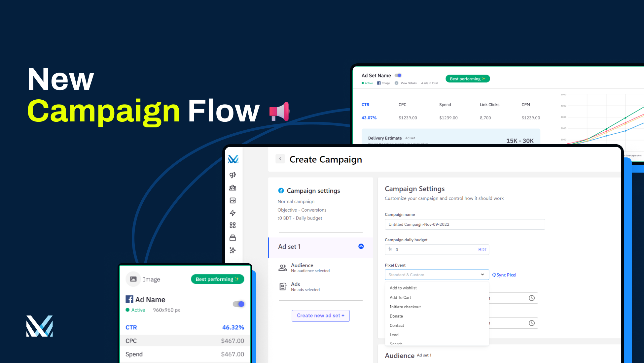Viewport: 644px width, 363px height.
Task: Open the image creatives sidebar icon
Action: coord(233,200)
